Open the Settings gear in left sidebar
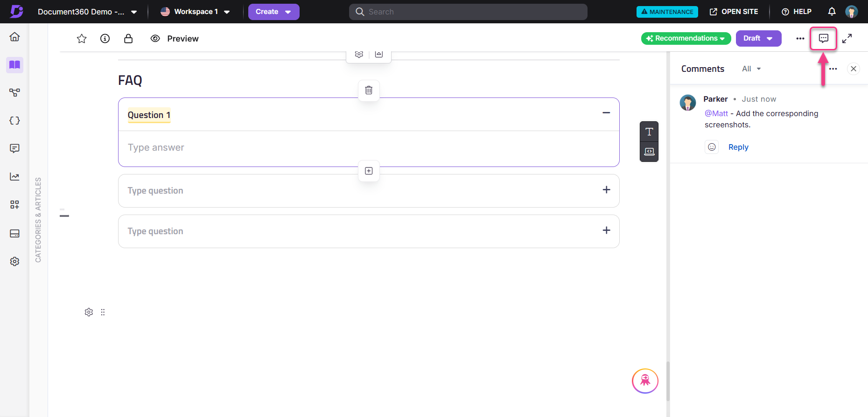This screenshot has height=417, width=868. [x=14, y=262]
